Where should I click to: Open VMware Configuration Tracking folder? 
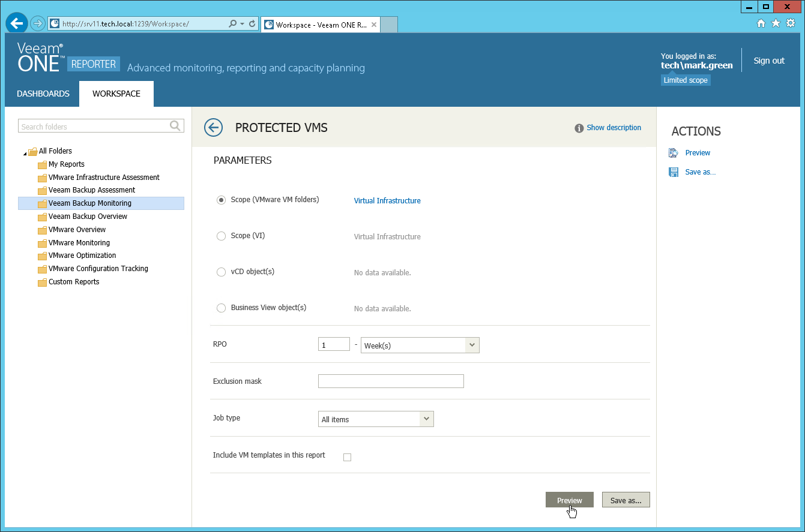(x=98, y=269)
